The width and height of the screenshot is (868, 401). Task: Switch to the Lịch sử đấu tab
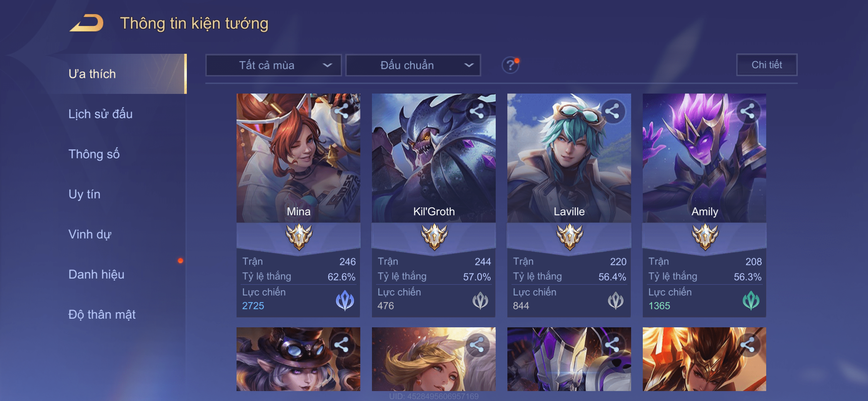pyautogui.click(x=100, y=114)
